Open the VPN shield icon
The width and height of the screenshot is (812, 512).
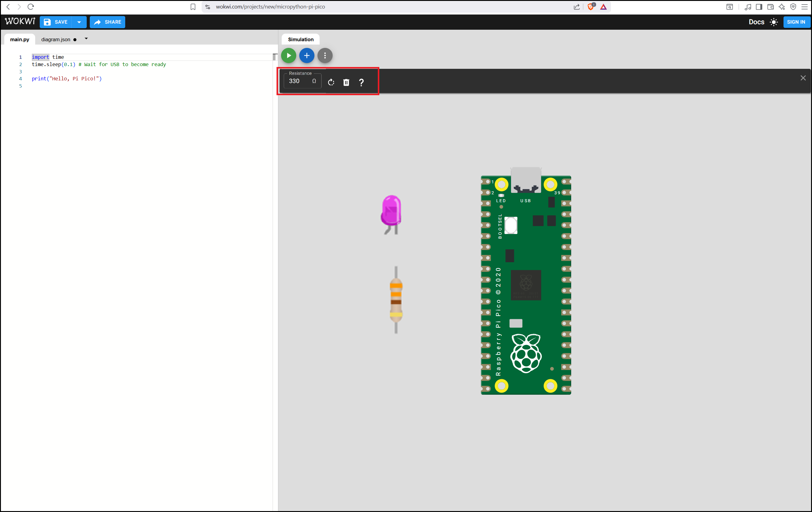point(793,7)
